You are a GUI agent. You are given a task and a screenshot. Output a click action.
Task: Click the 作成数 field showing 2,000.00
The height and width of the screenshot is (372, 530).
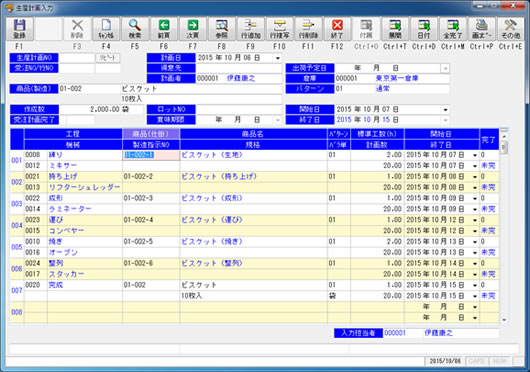coord(90,110)
